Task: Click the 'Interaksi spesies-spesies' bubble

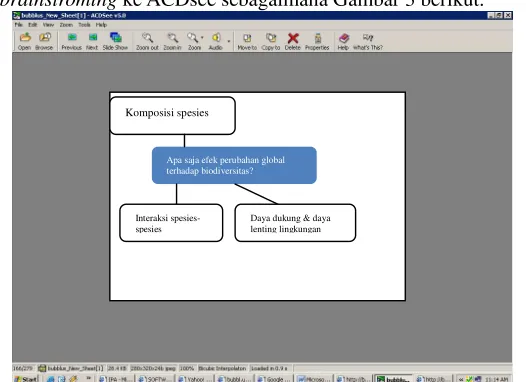Action: click(x=171, y=223)
